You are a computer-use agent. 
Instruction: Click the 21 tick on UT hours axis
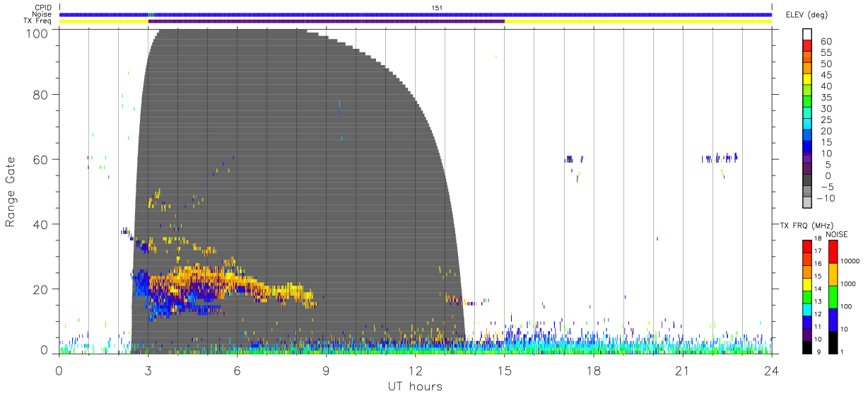[x=683, y=371]
